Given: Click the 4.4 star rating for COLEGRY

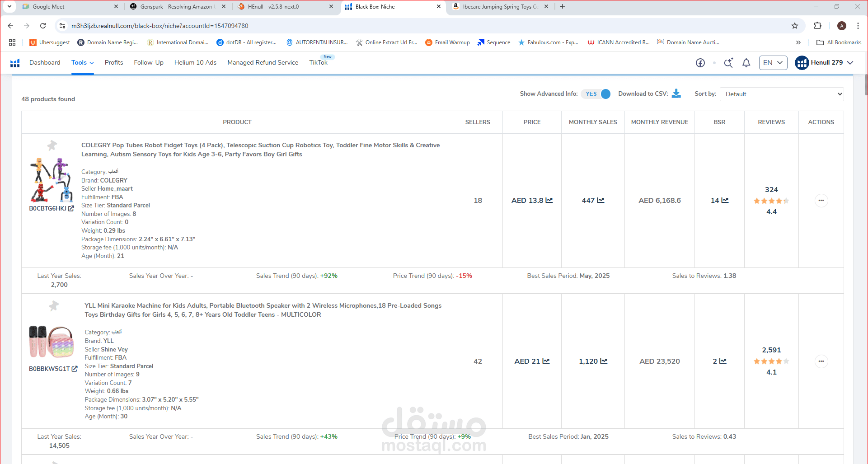Looking at the screenshot, I should tap(771, 201).
